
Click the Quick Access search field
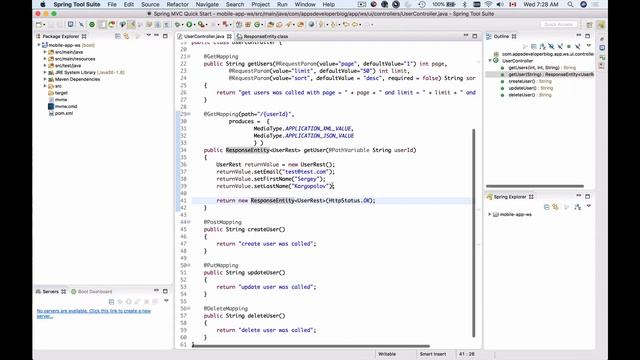559,25
